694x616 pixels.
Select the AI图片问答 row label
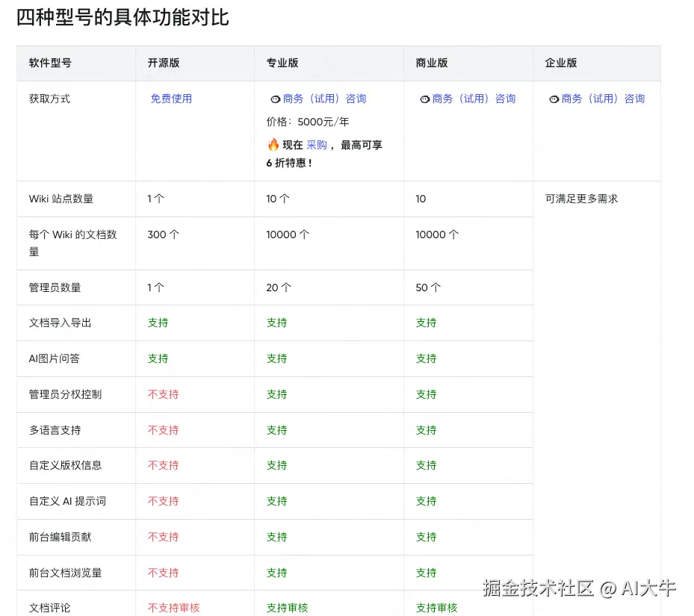pyautogui.click(x=54, y=358)
